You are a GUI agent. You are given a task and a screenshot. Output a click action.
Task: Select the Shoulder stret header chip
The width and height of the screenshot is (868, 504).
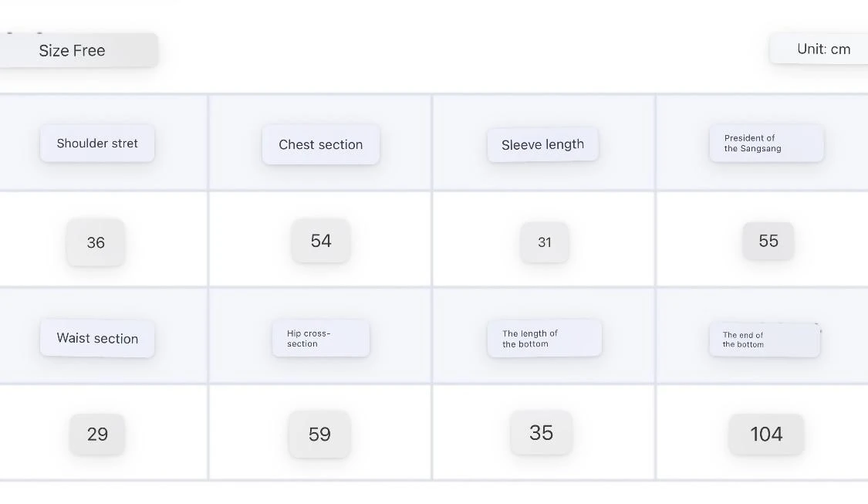click(x=97, y=144)
